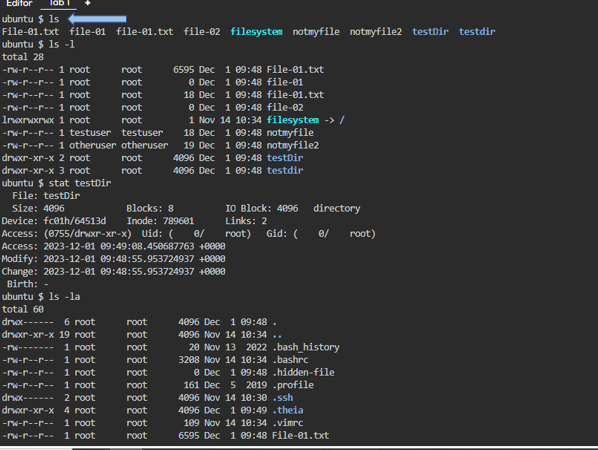Click the 'Birth: -' line
598x450 pixels.
(27, 284)
